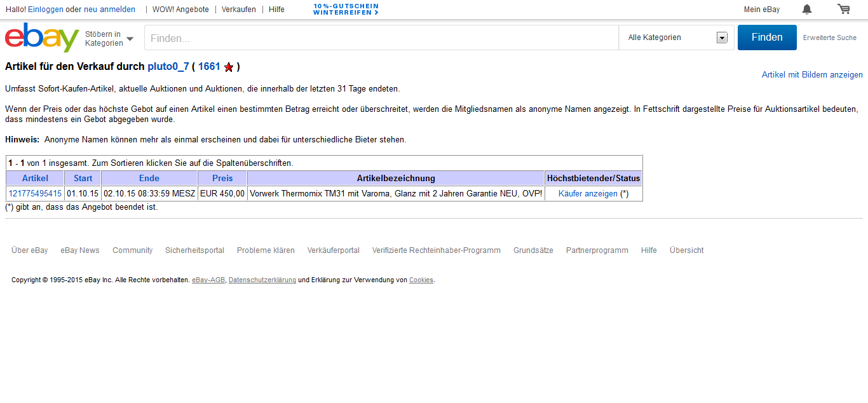Click the Vorwerk Thermomix TM31 item title
Viewport: 868px width, 403px height.
(x=396, y=194)
